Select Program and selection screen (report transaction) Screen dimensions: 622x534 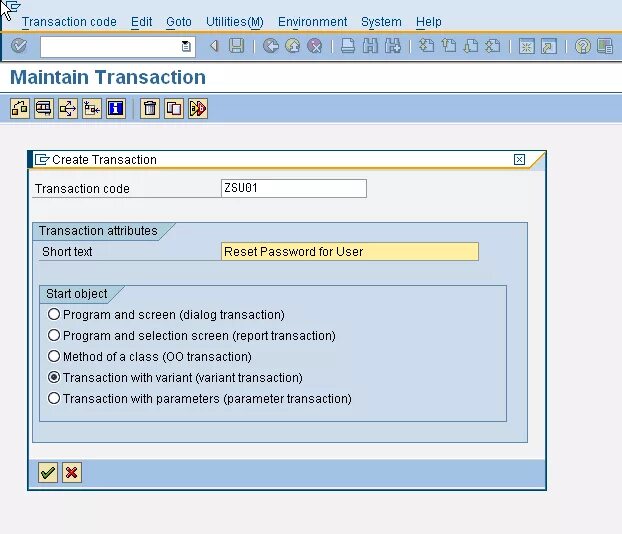[x=54, y=336]
